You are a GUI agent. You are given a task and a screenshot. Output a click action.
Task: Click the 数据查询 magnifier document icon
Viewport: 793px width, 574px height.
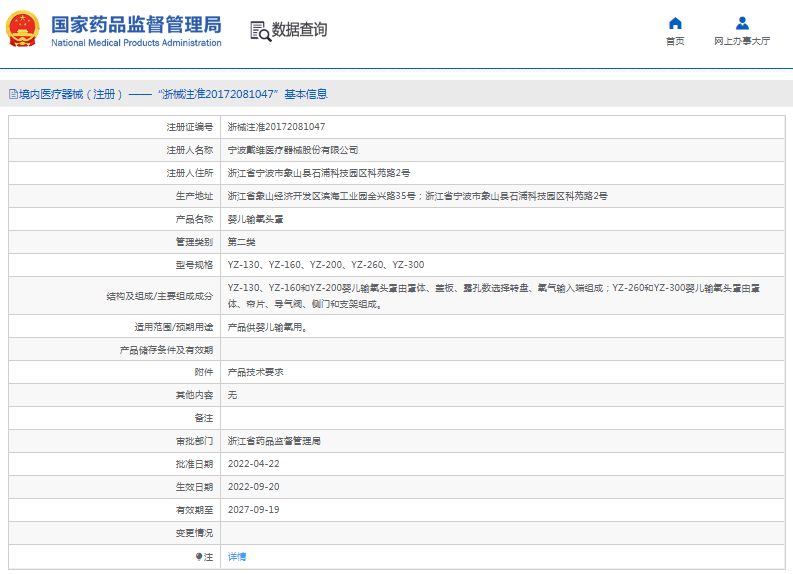coord(260,30)
